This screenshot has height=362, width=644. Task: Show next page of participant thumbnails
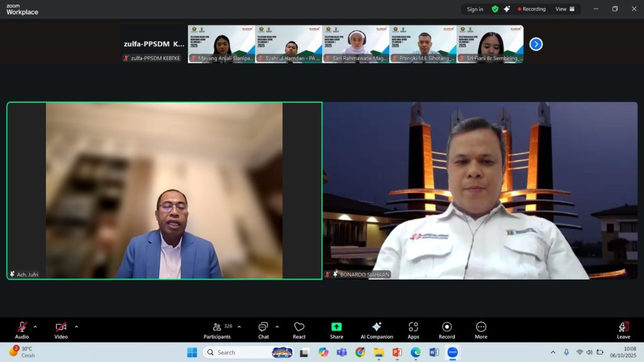point(536,44)
